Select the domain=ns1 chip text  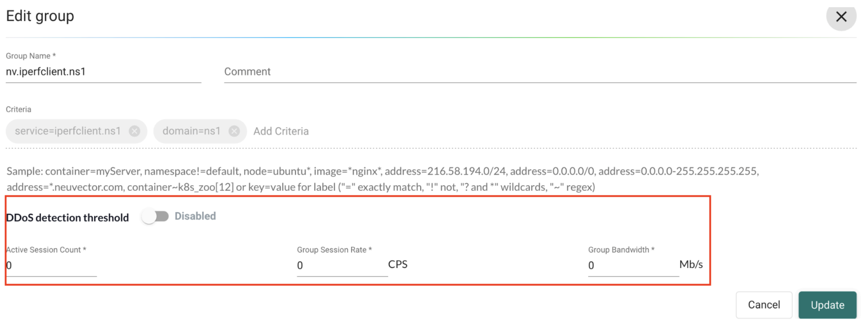(x=191, y=131)
